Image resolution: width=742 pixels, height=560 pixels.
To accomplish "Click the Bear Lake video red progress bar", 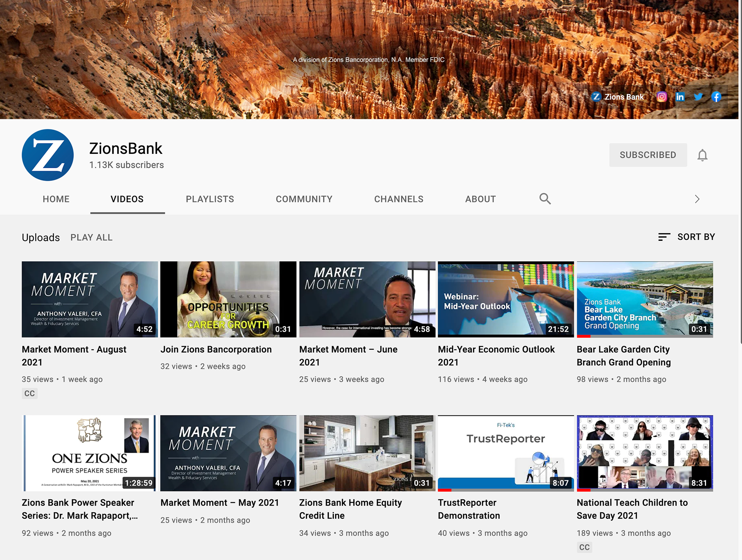I will [583, 336].
